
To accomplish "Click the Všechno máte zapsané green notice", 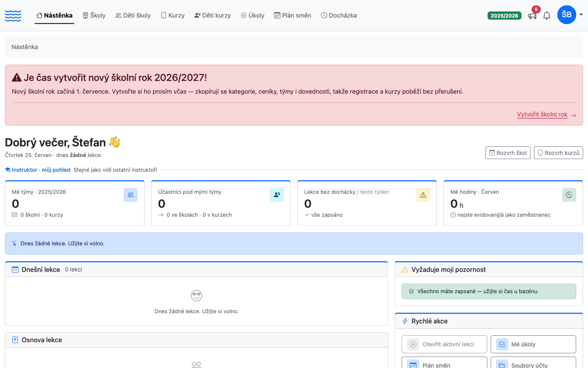I will [x=489, y=291].
